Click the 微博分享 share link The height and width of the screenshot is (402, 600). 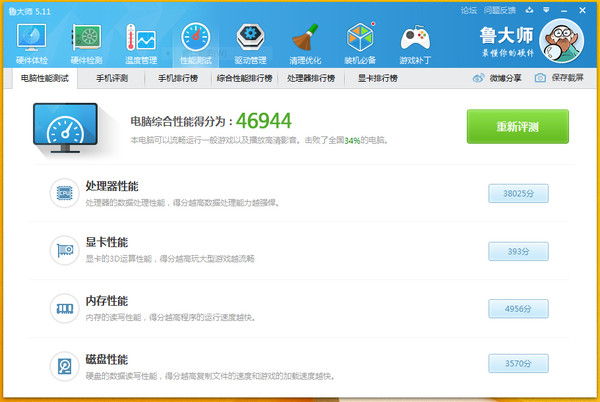point(505,78)
